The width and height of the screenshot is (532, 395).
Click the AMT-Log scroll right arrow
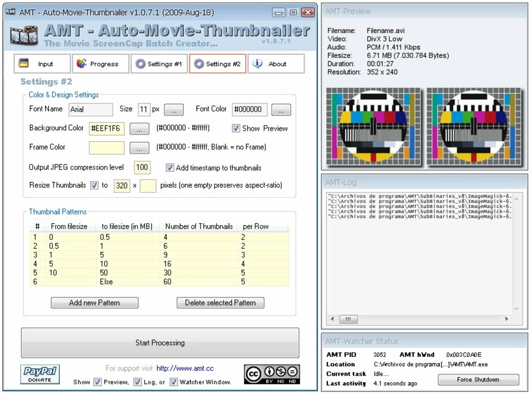coord(506,319)
